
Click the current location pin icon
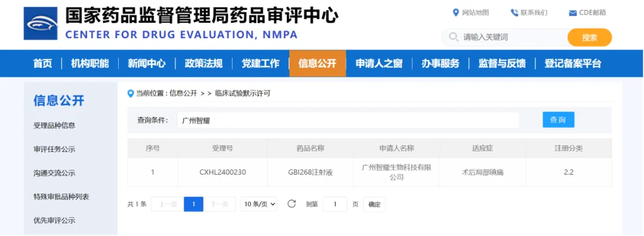[x=131, y=94]
